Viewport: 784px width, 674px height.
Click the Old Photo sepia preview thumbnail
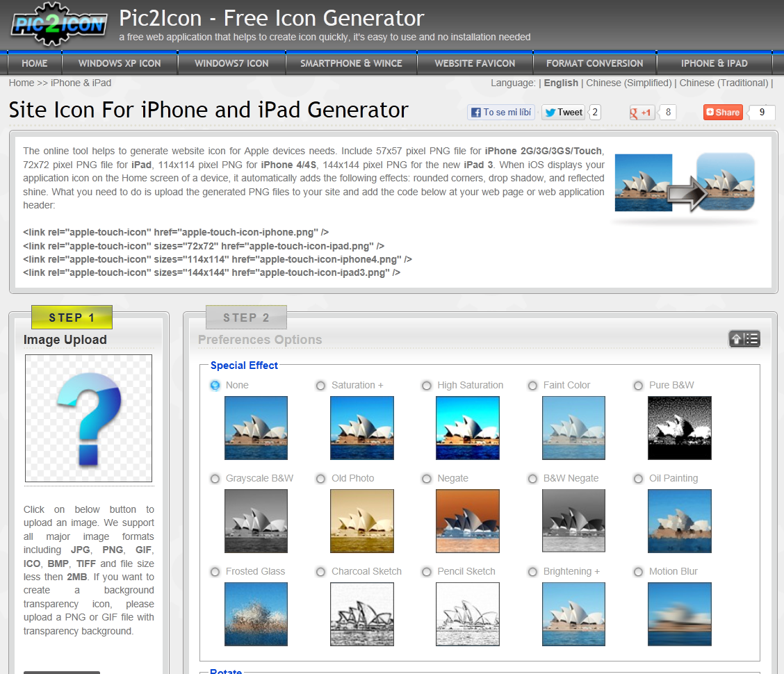(x=362, y=521)
